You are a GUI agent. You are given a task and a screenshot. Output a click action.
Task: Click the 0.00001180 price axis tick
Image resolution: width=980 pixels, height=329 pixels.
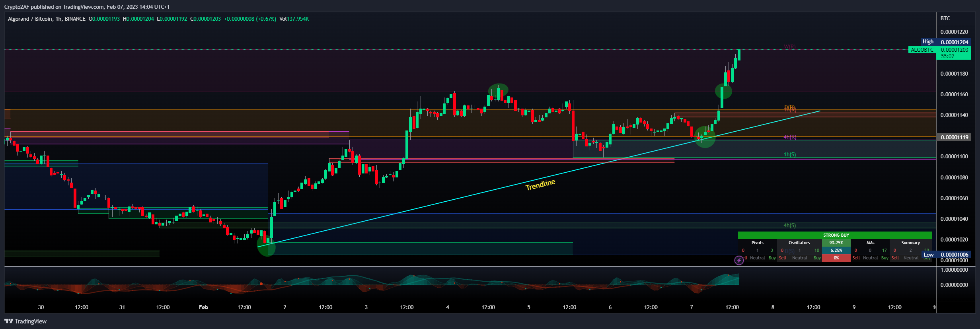[x=954, y=74]
